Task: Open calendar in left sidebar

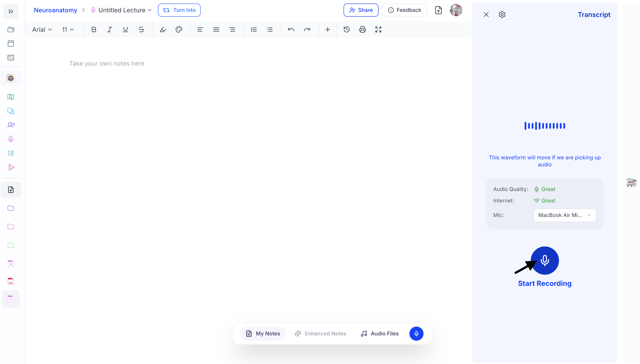Action: [11, 44]
